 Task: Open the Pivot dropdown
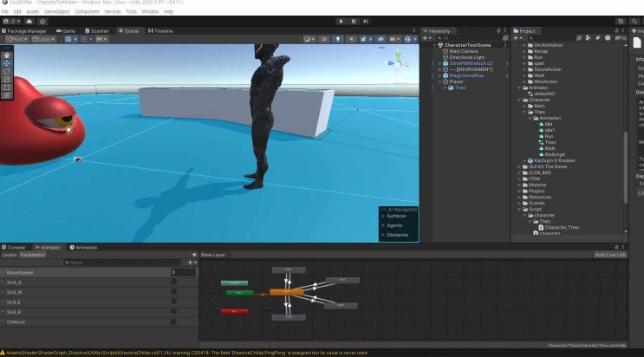16,39
